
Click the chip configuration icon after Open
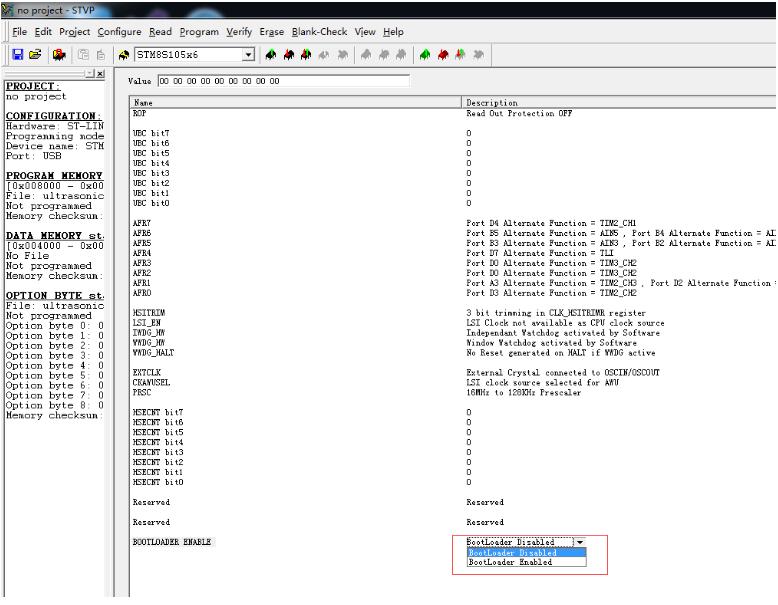59,54
